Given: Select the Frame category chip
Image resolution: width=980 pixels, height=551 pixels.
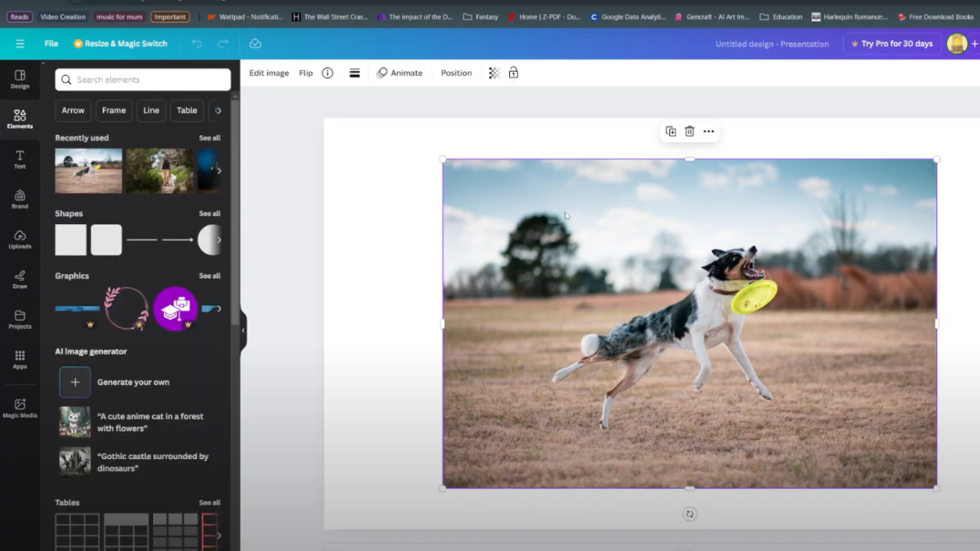Looking at the screenshot, I should 113,110.
